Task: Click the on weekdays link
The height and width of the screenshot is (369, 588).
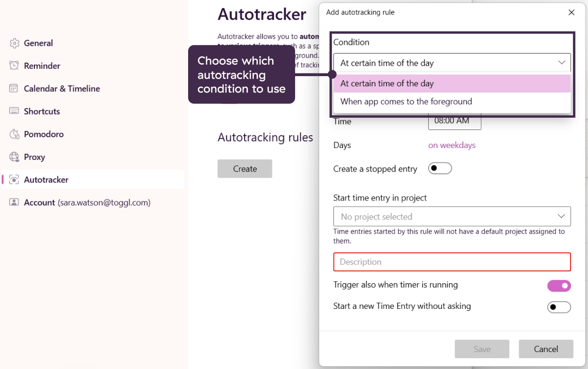Action: (452, 145)
